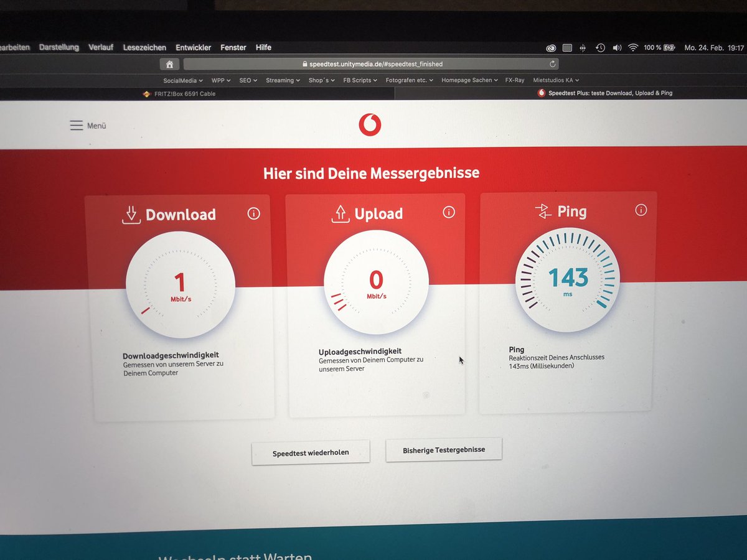The width and height of the screenshot is (747, 560).
Task: Expand WPP bookmarks folder
Action: 221,80
